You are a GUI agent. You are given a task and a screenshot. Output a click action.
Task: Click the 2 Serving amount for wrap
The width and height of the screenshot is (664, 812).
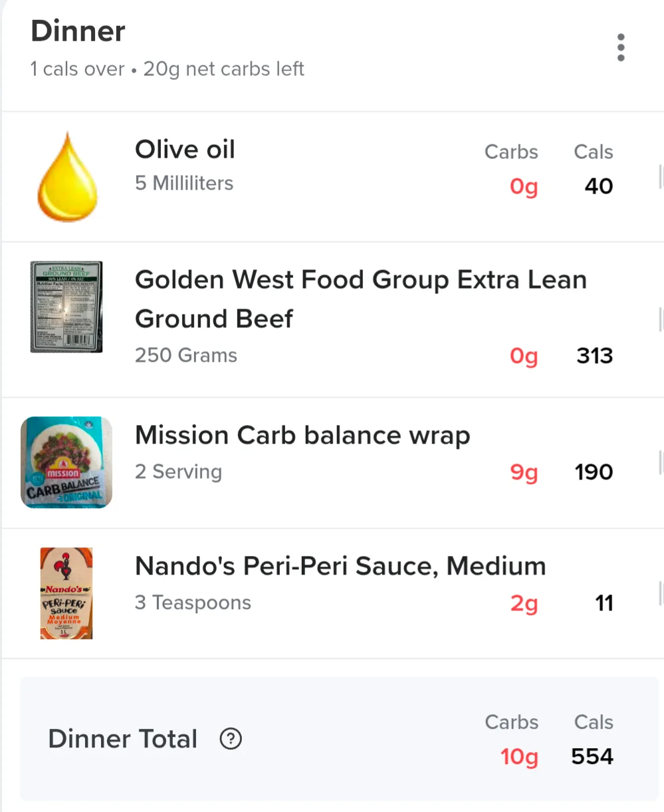tap(178, 472)
